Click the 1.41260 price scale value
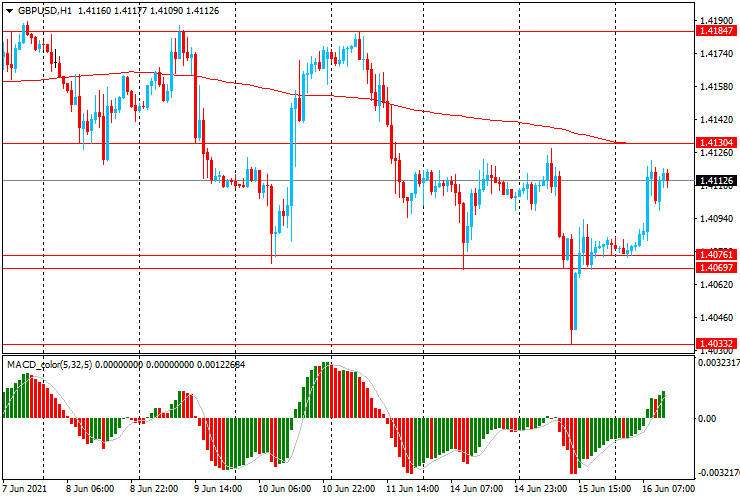Image resolution: width=740 pixels, height=500 pixels. pos(717,153)
